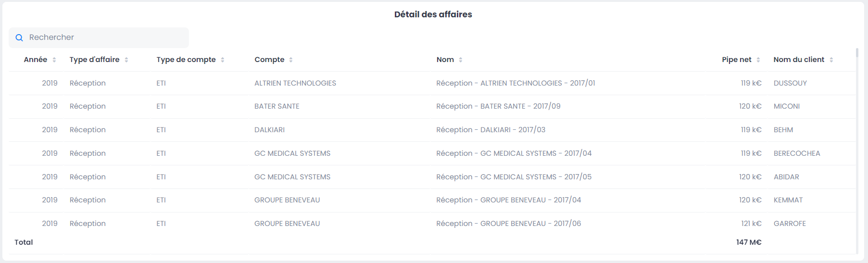Screen dimensions: 868x263
Task: Sort by Type de compte arrows icon
Action: coord(223,60)
